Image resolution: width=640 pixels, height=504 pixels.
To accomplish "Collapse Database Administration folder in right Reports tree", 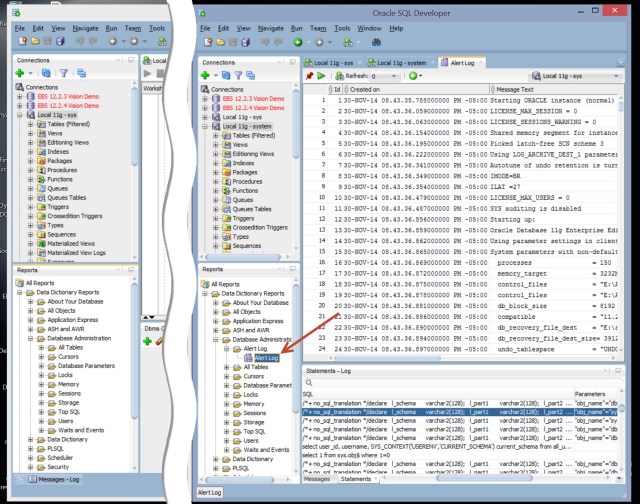I will [216, 340].
